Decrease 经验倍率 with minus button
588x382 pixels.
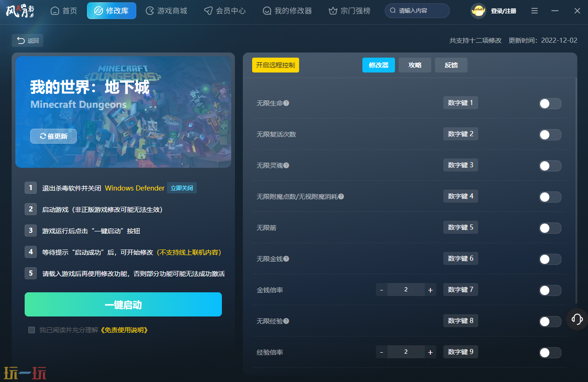point(381,352)
